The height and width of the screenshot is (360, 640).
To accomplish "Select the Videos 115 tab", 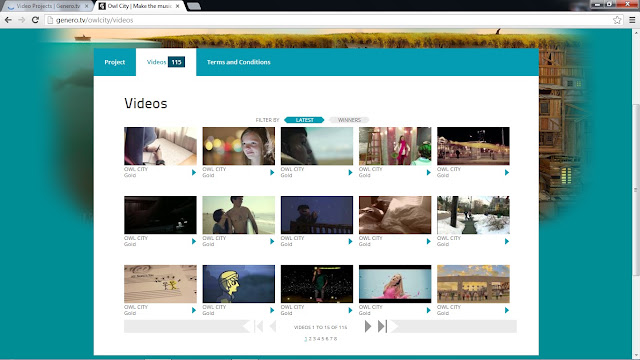I will [166, 62].
